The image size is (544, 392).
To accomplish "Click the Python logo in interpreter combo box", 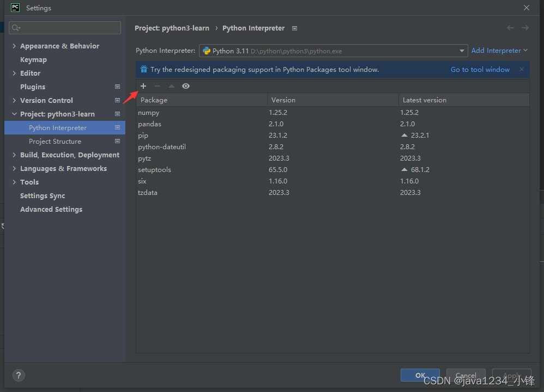I will (207, 51).
